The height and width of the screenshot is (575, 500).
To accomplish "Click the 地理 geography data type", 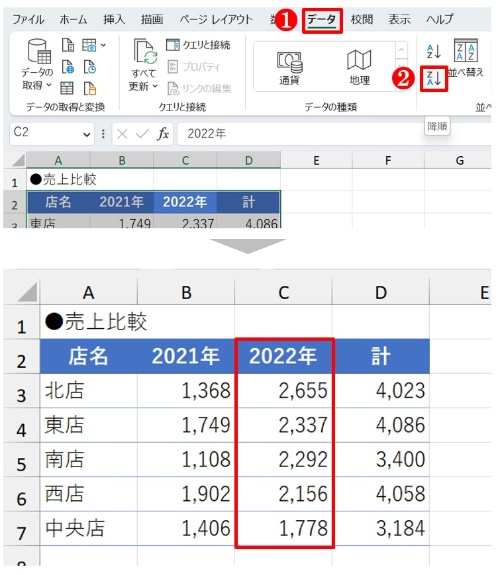I will coord(359,67).
